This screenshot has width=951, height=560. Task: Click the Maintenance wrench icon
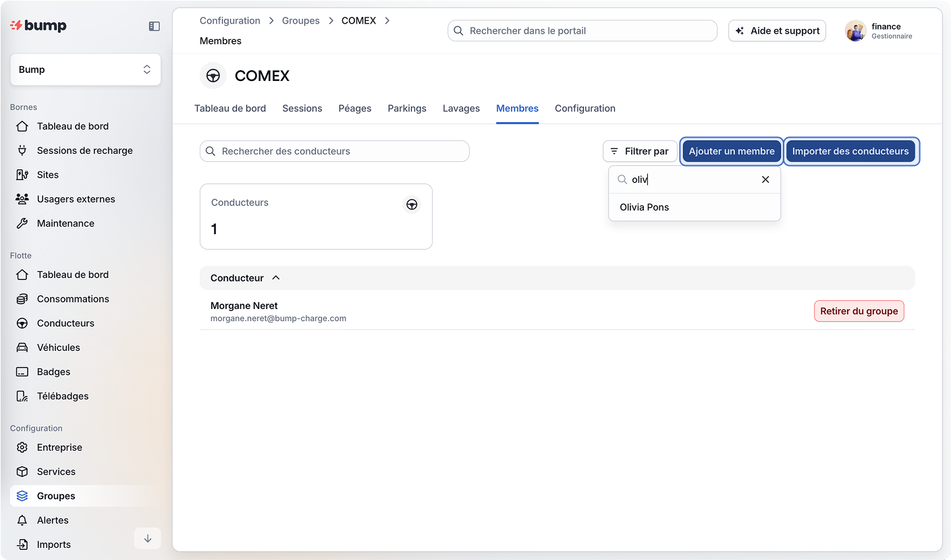[22, 223]
